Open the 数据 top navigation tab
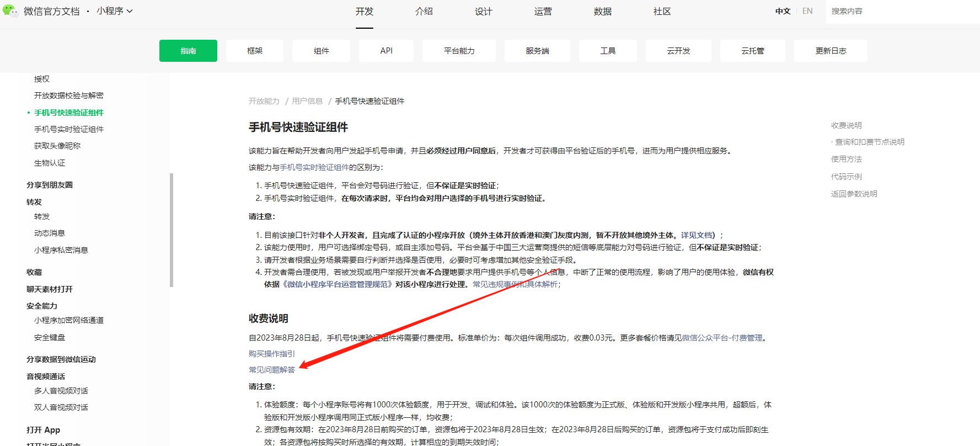Image resolution: width=980 pixels, height=446 pixels. click(x=603, y=12)
